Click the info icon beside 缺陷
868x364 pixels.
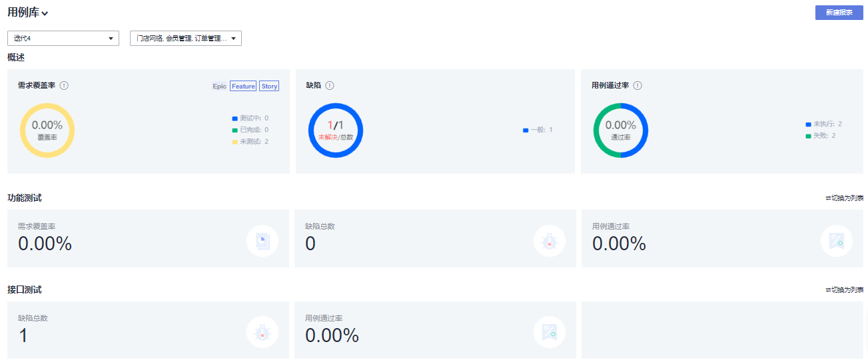click(x=330, y=86)
